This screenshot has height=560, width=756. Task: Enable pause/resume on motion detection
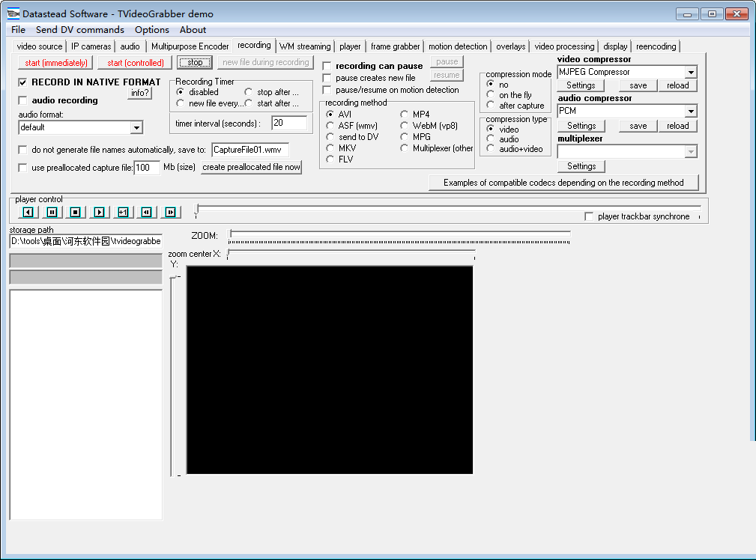pyautogui.click(x=327, y=90)
